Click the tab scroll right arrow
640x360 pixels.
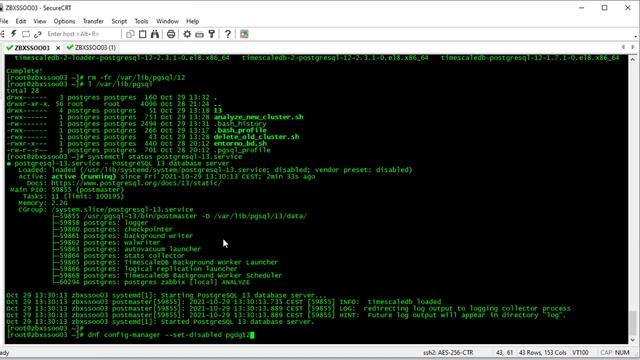(x=633, y=47)
